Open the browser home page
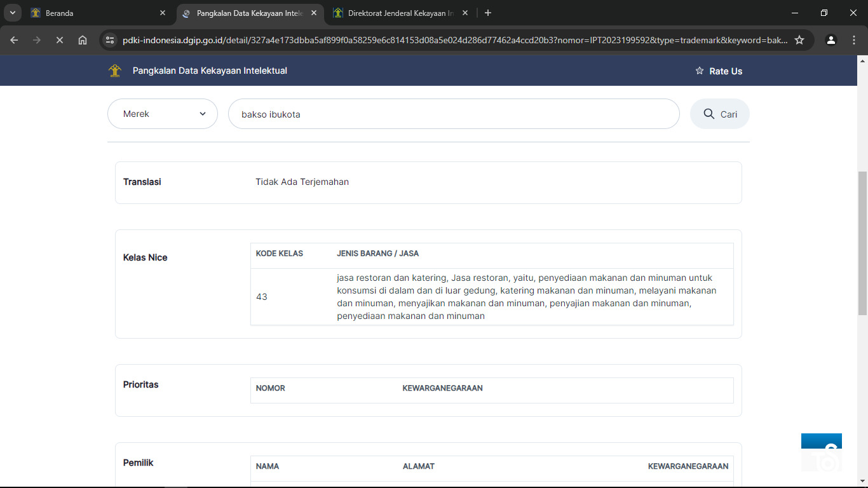Screen dimensions: 868x488 click(83, 40)
